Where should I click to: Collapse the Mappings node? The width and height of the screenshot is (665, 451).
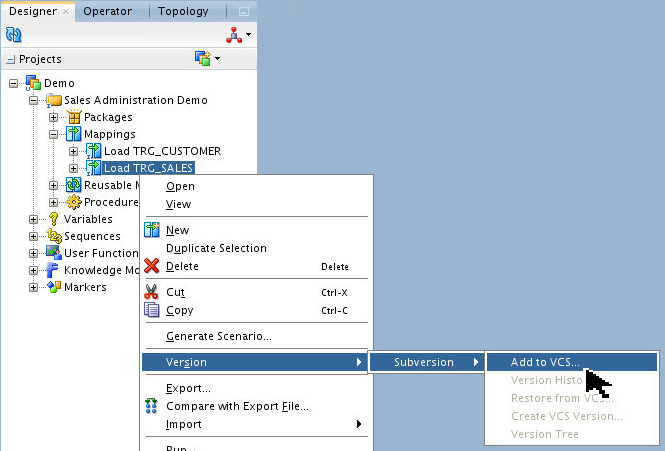pyautogui.click(x=53, y=134)
